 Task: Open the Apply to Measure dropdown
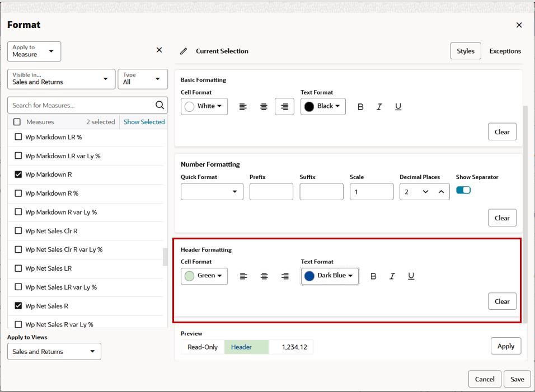(35, 51)
